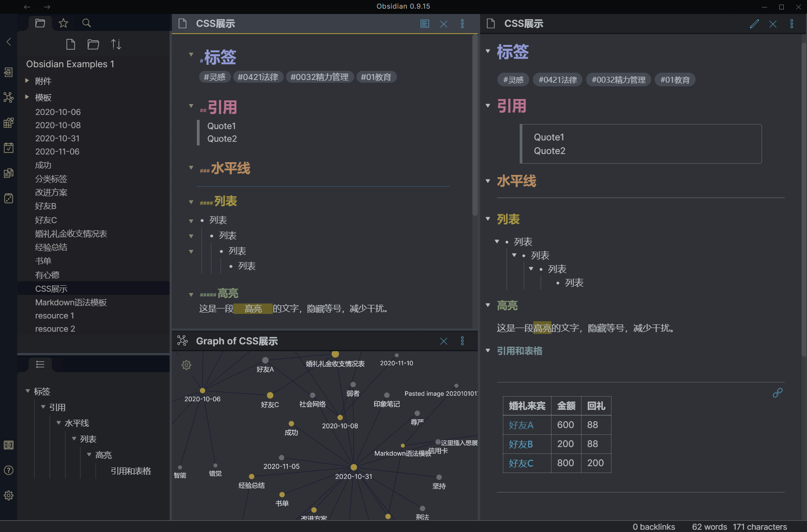Image resolution: width=807 pixels, height=532 pixels.
Task: Fold the 引用 heading in the rendered preview
Action: coord(488,105)
